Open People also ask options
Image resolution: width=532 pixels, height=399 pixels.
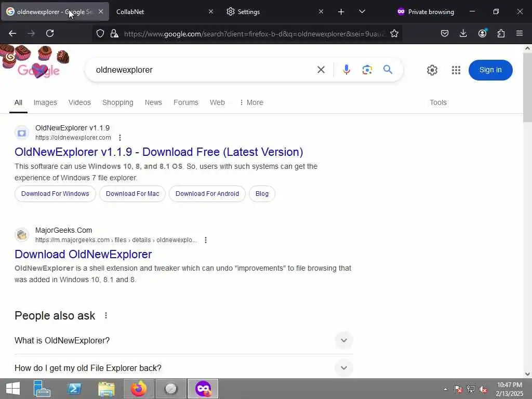pos(106,315)
